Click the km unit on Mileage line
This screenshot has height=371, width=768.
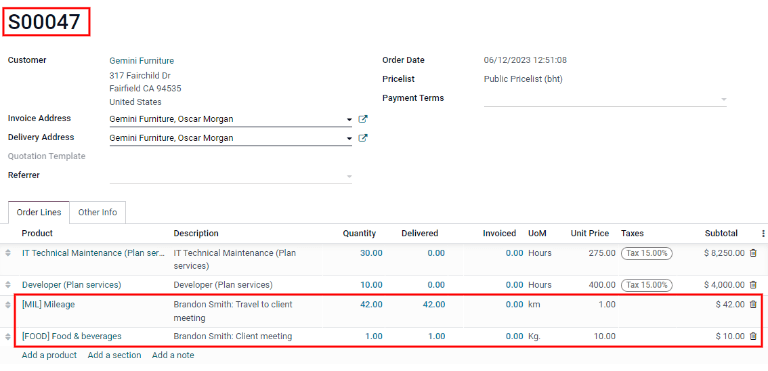(533, 304)
